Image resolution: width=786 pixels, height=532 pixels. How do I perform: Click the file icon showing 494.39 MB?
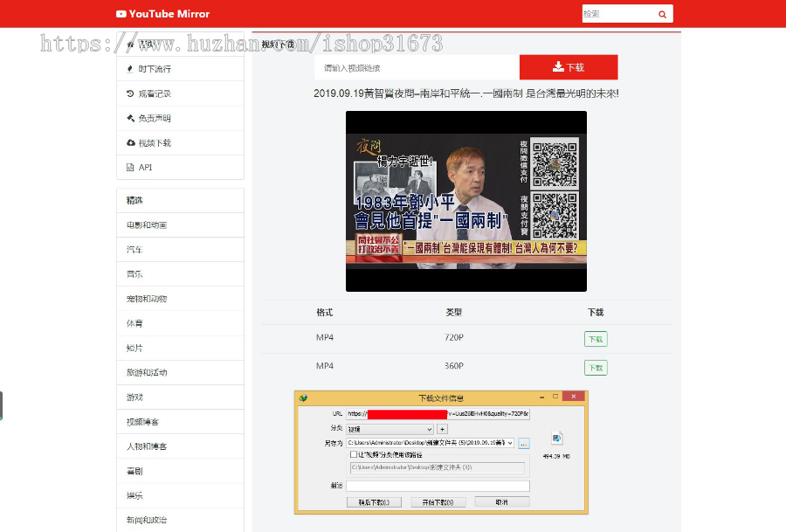pos(557,438)
